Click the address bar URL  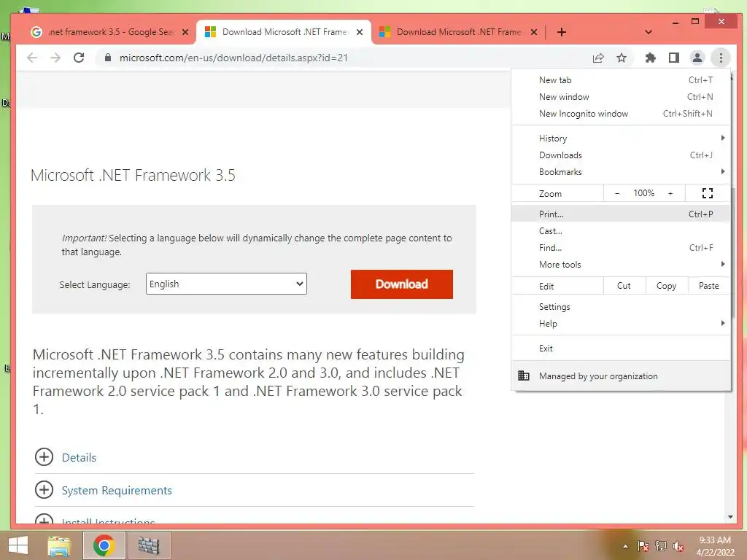click(x=233, y=58)
